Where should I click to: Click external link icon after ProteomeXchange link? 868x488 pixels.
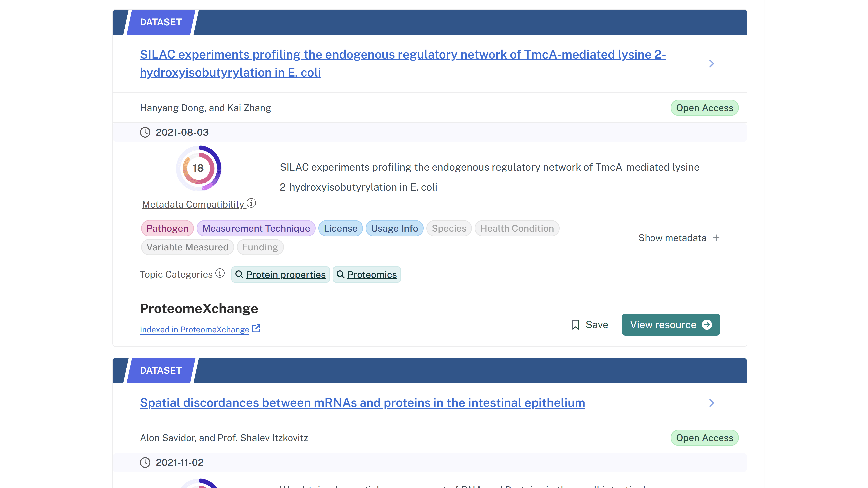[256, 328]
